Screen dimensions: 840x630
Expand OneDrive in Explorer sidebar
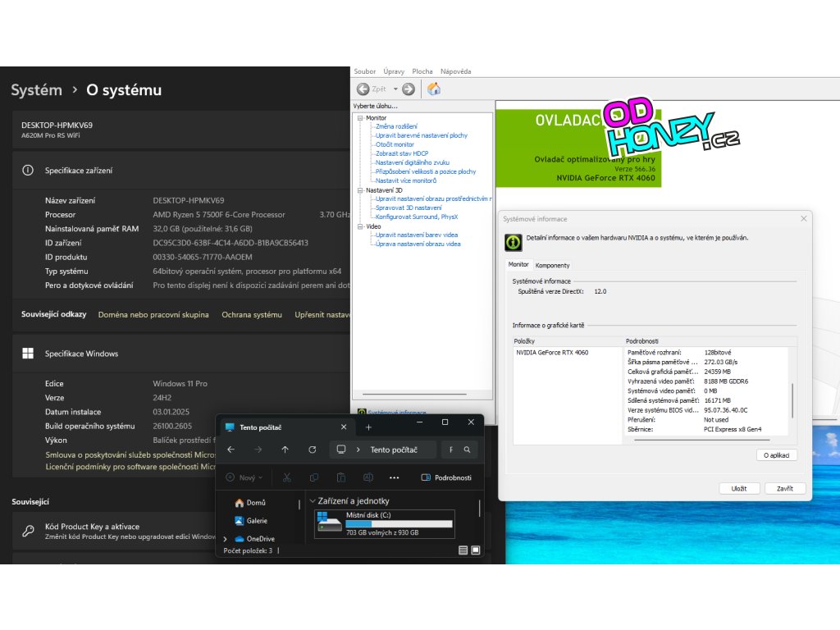225,539
